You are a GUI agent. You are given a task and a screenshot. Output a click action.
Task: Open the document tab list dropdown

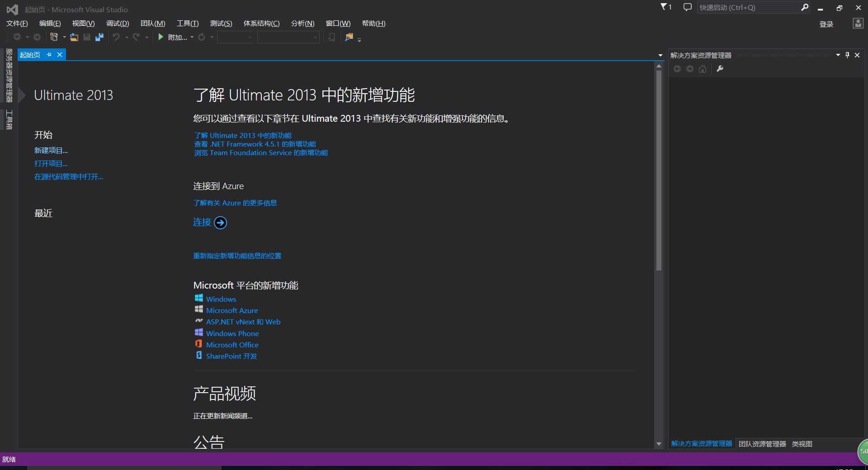[660, 55]
